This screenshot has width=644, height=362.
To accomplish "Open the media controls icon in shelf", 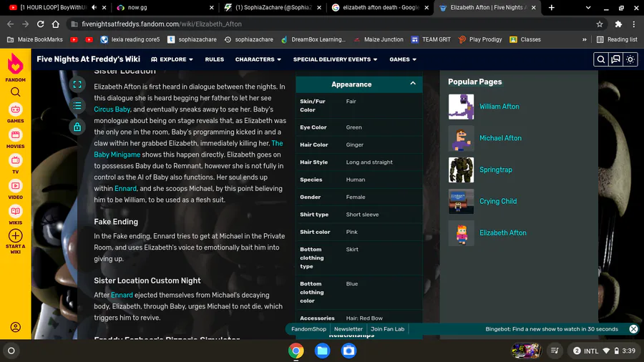I will (x=555, y=351).
